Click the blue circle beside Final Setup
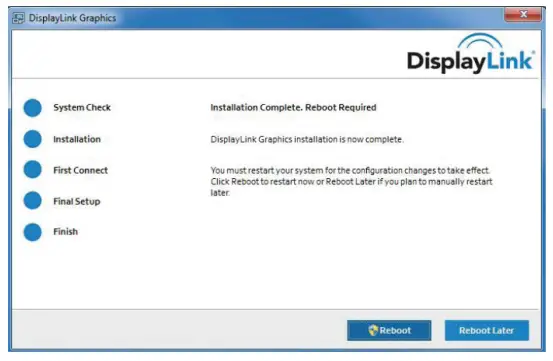The image size is (553, 361). pos(32,201)
